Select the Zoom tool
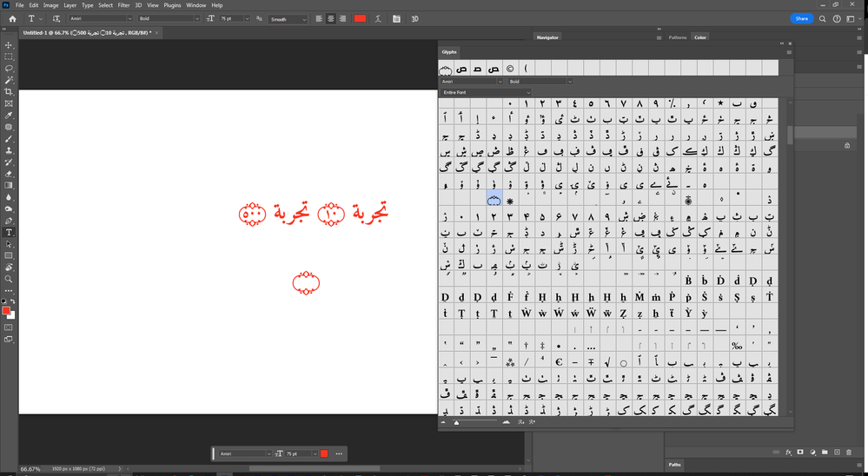Screen dimensions: 868x476 (x=9, y=279)
